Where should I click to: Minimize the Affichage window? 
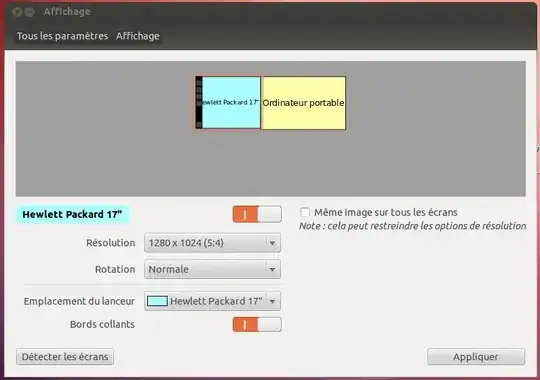click(x=30, y=12)
